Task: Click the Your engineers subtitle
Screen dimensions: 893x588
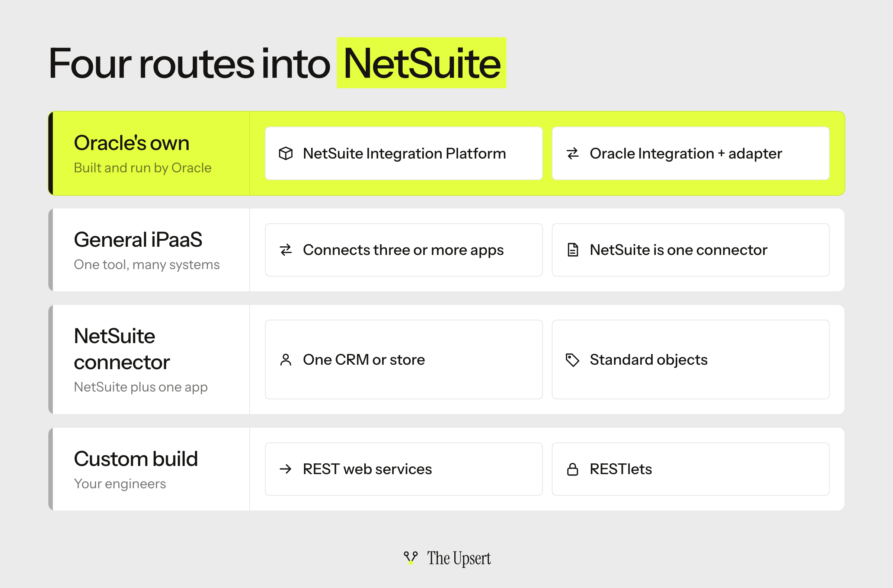Action: pos(120,484)
